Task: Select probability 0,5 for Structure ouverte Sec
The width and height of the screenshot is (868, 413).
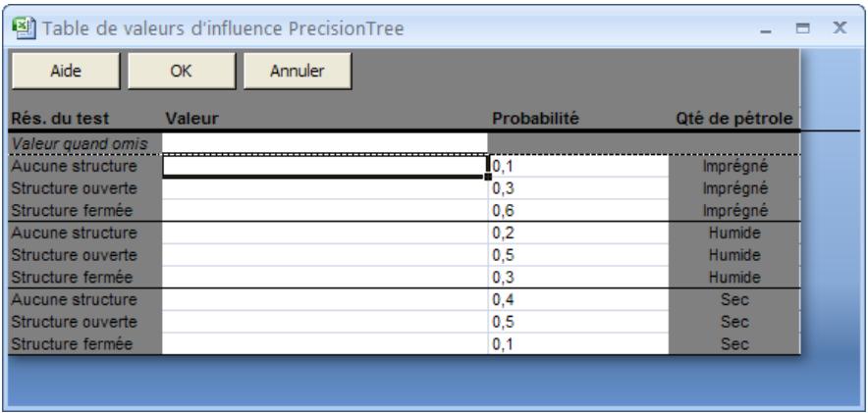Action: [579, 322]
